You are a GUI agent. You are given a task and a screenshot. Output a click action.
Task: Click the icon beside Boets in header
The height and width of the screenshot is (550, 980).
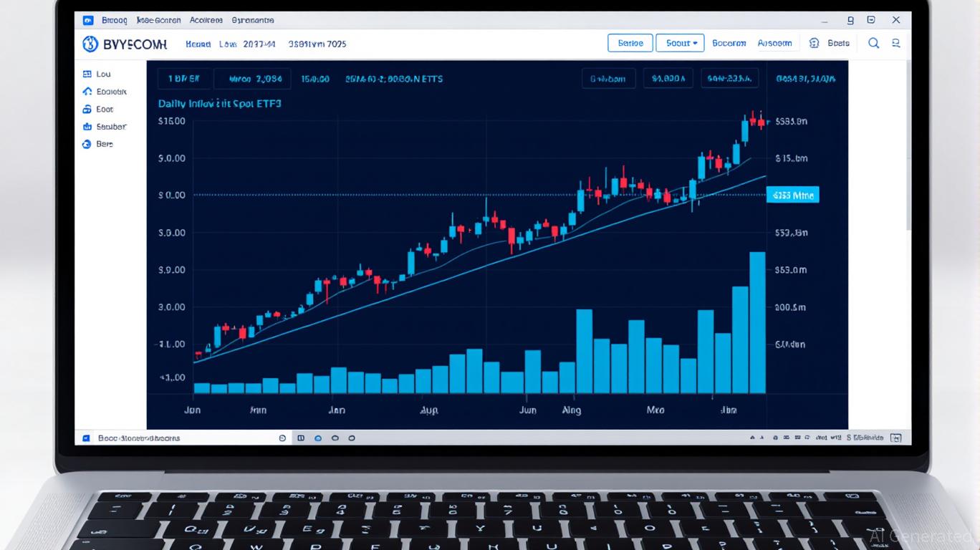(814, 43)
